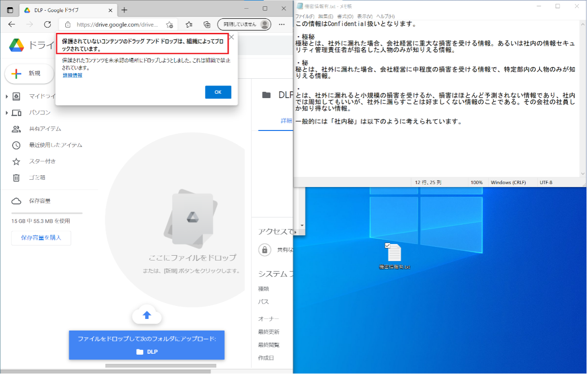Click the shared items people icon
The width and height of the screenshot is (588, 375).
(16, 129)
